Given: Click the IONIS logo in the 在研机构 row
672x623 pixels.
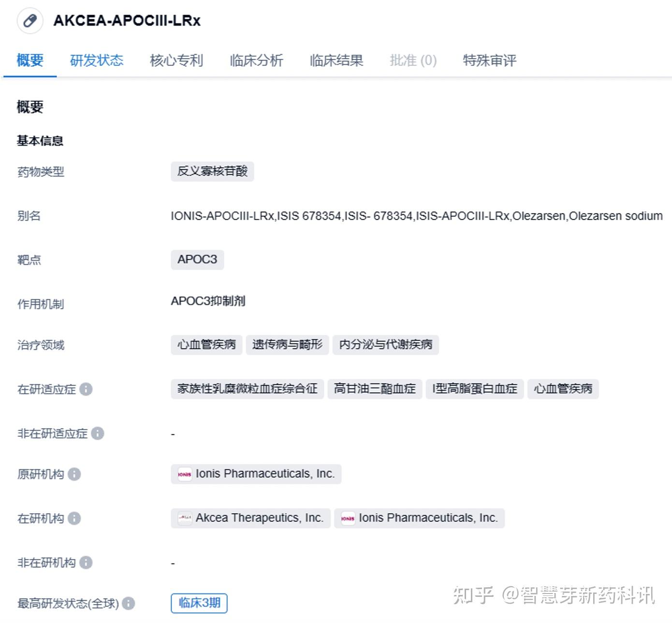Looking at the screenshot, I should pyautogui.click(x=348, y=519).
